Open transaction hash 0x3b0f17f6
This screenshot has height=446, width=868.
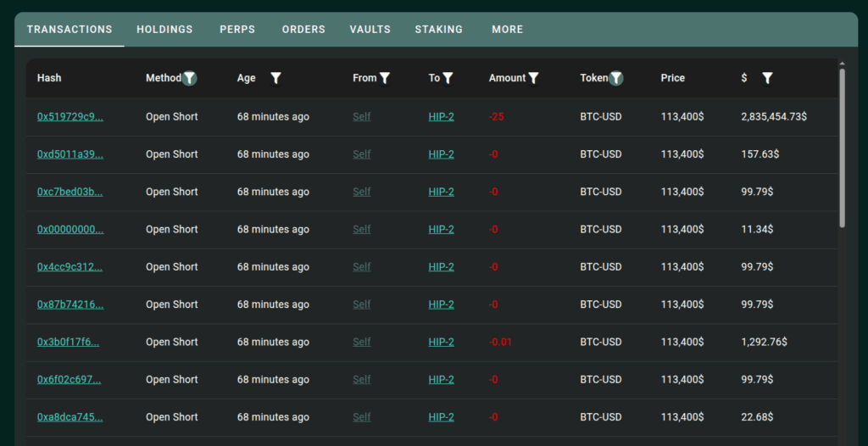(68, 343)
